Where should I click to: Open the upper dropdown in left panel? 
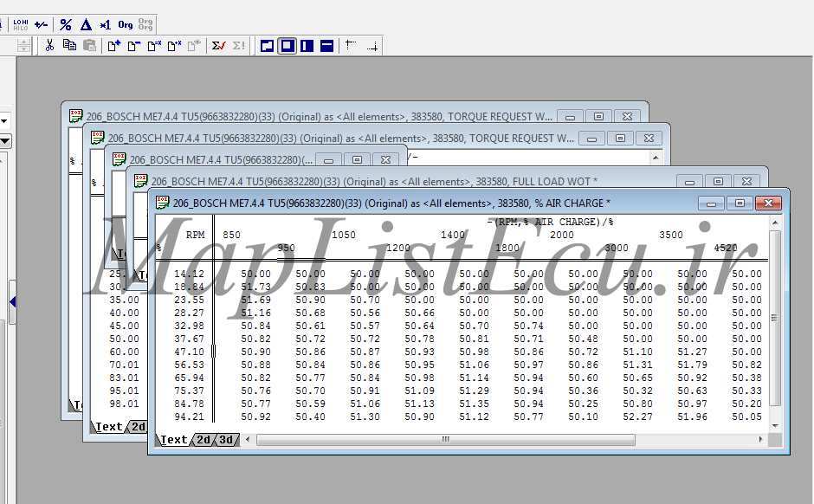click(4, 121)
